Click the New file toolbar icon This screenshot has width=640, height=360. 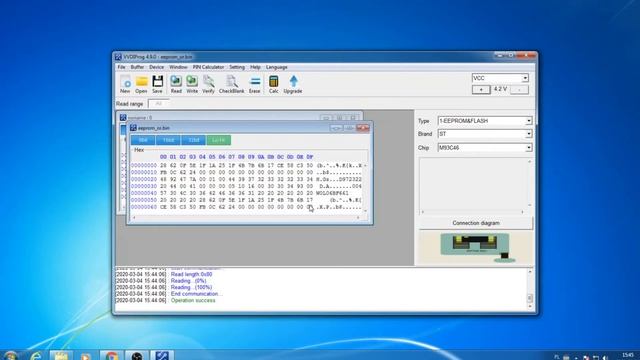(125, 84)
